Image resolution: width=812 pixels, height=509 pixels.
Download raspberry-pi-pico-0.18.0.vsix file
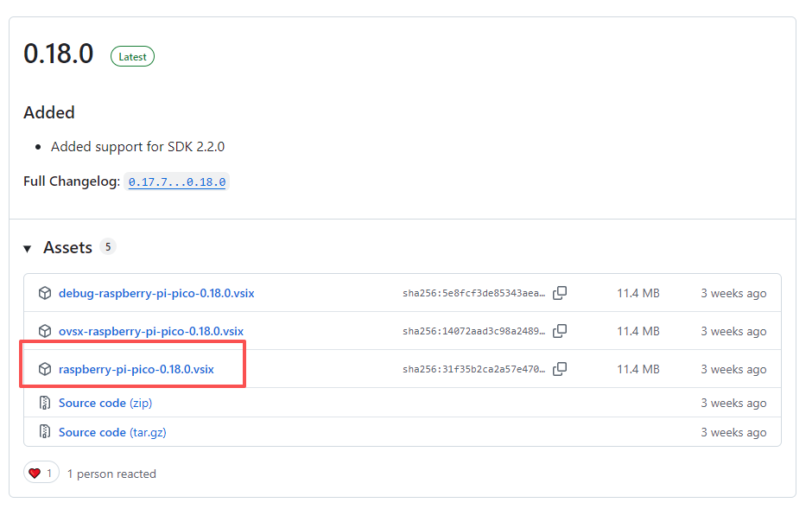pos(136,369)
